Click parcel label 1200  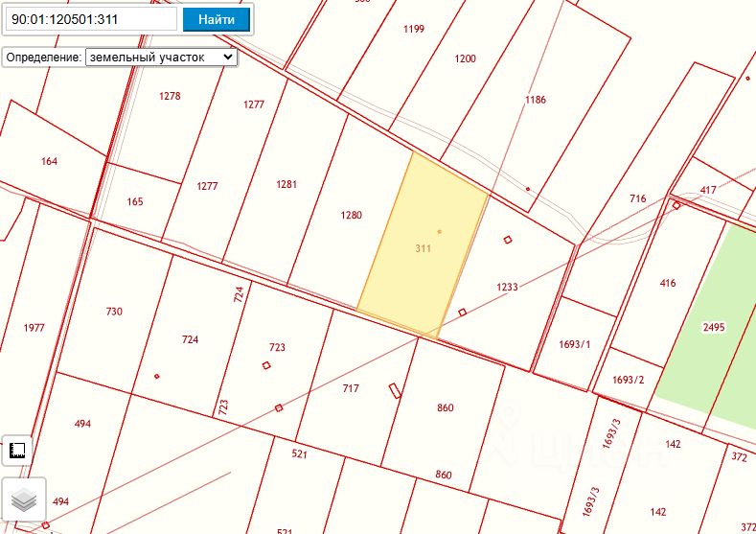pos(466,58)
